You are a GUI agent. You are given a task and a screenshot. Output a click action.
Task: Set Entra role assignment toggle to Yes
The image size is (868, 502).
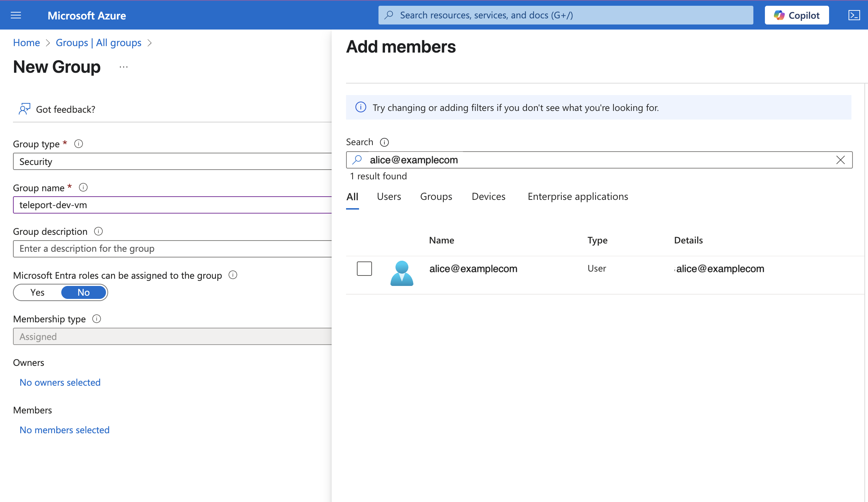point(37,292)
